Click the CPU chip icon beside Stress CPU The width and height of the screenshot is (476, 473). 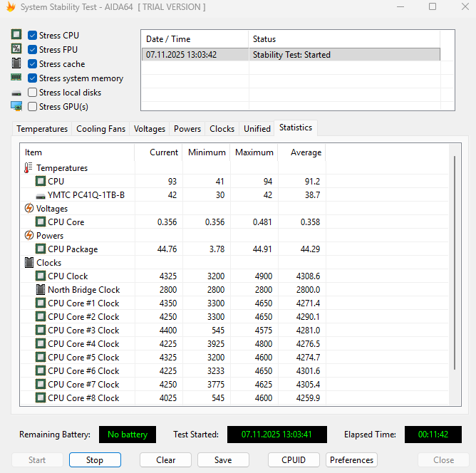click(16, 34)
